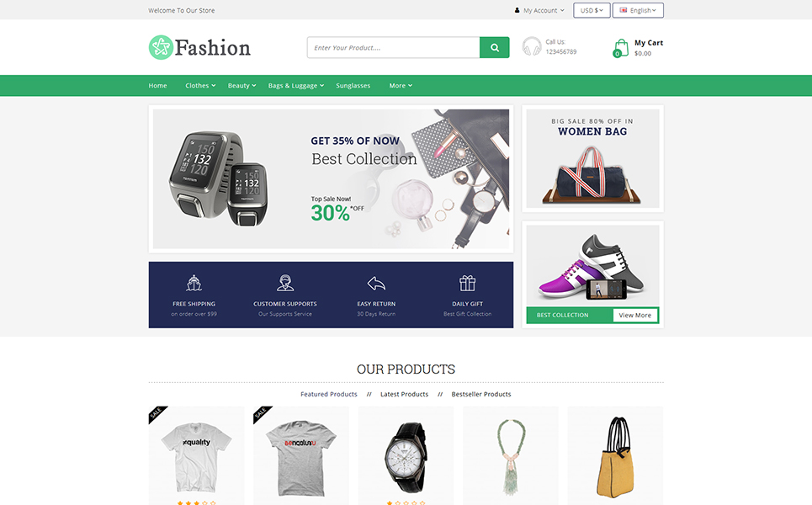Go to the Home menu item
The image size is (812, 505).
click(x=157, y=86)
